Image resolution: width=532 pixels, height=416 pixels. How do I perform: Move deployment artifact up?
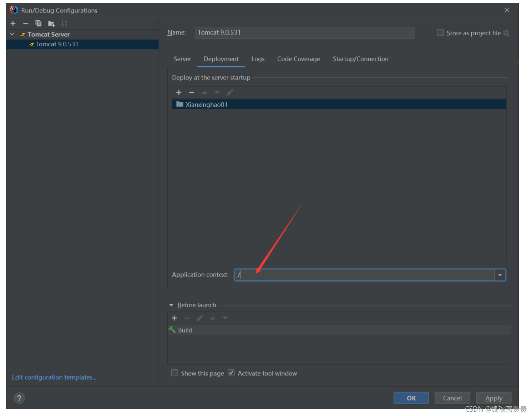[204, 93]
